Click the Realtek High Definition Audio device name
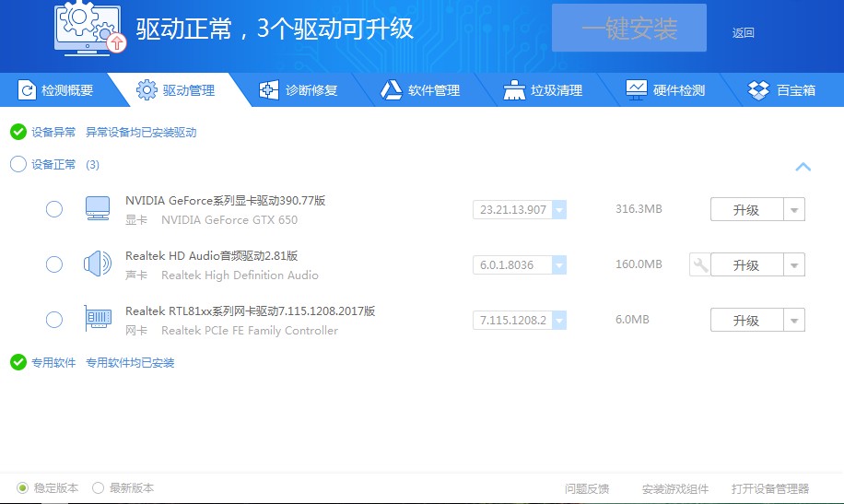 (240, 275)
